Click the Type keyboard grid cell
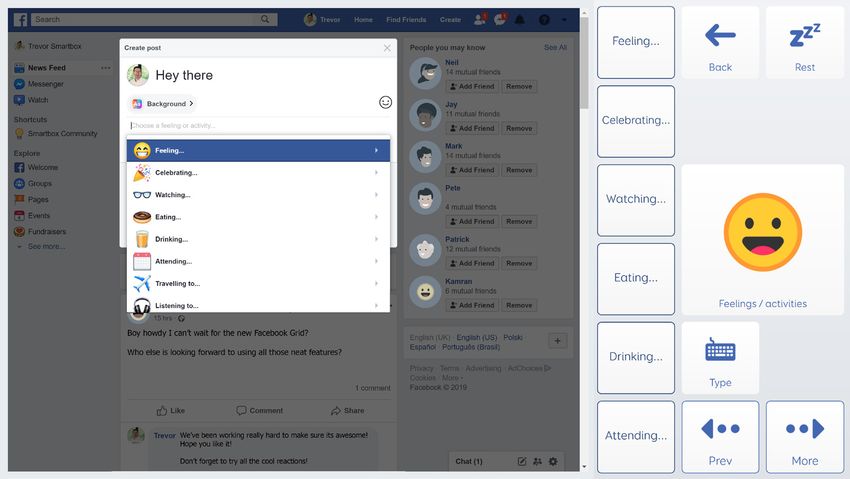Viewport: 850px width, 479px height. click(x=720, y=358)
